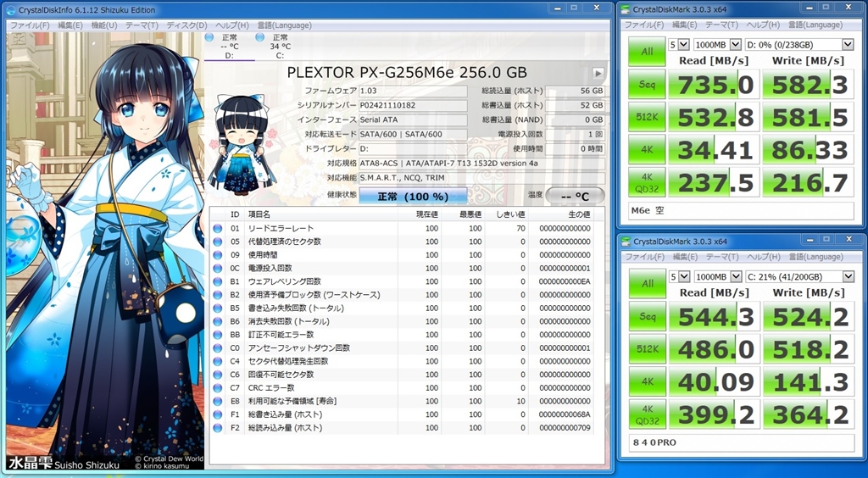Click the temperature -- °C indicator
The width and height of the screenshot is (868, 478).
(575, 196)
